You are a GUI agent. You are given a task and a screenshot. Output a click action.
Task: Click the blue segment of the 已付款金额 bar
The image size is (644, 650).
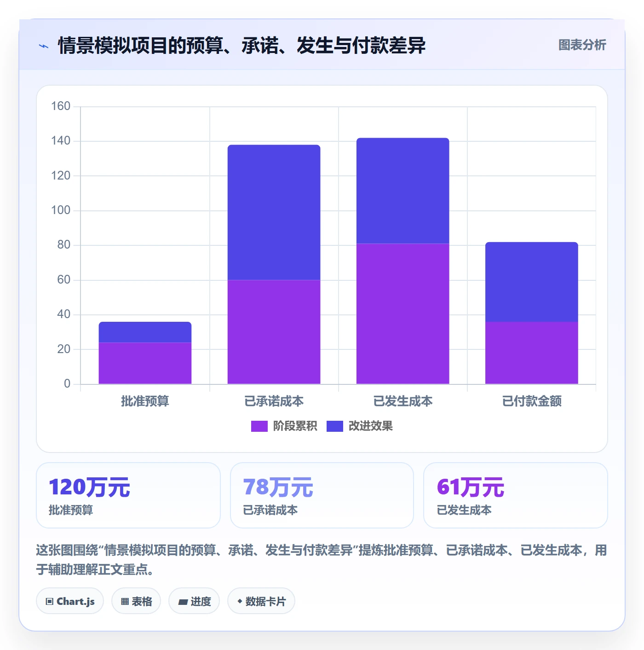[x=531, y=282]
